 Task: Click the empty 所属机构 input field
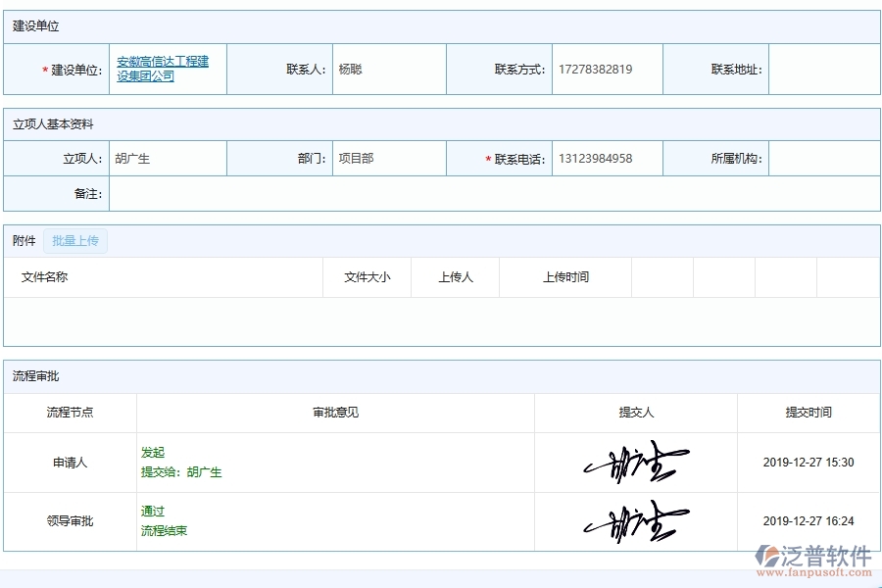[x=824, y=157]
